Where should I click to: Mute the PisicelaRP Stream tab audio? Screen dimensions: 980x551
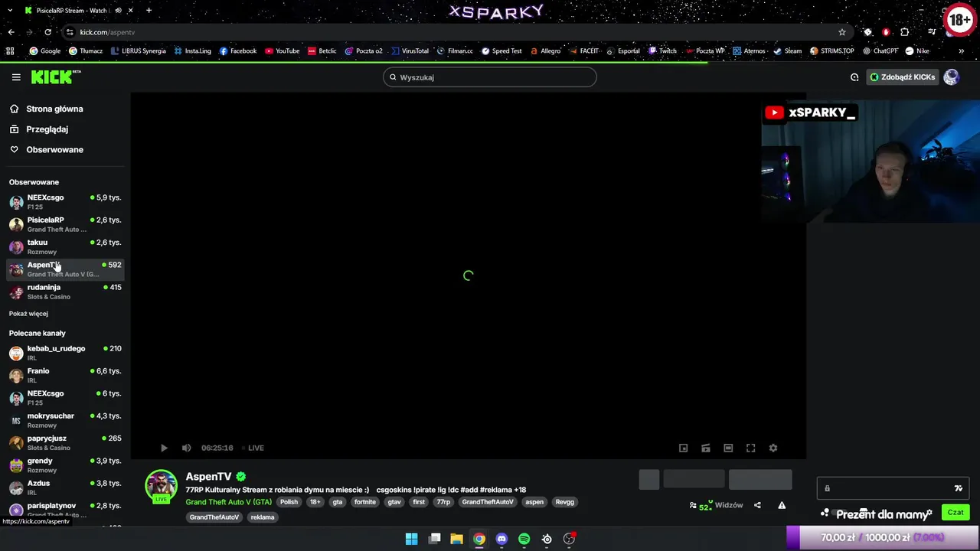(x=118, y=11)
